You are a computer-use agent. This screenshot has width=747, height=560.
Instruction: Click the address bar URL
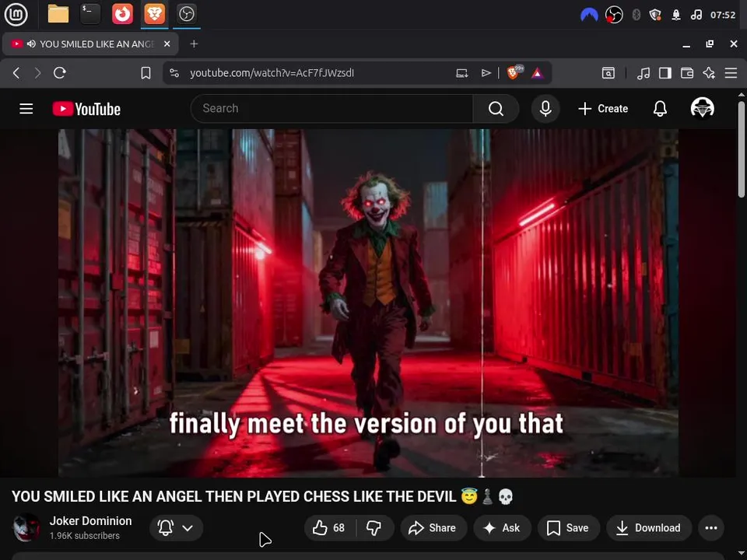point(272,73)
